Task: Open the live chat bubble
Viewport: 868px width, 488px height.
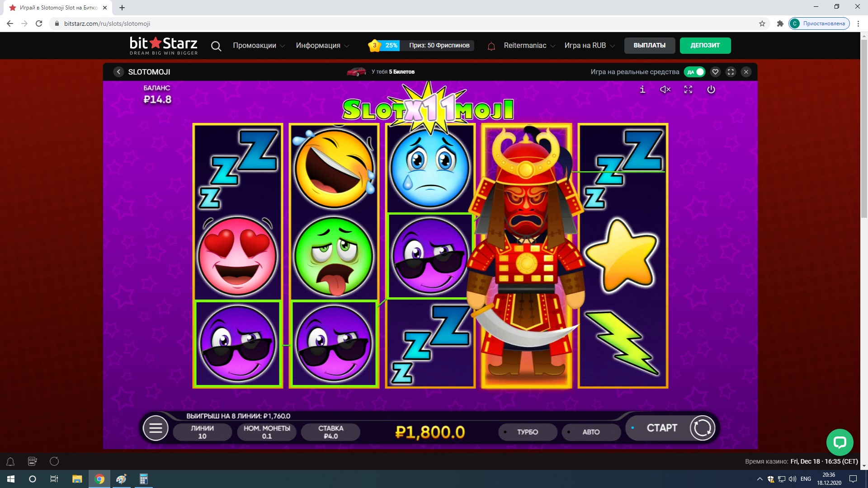Action: [840, 442]
